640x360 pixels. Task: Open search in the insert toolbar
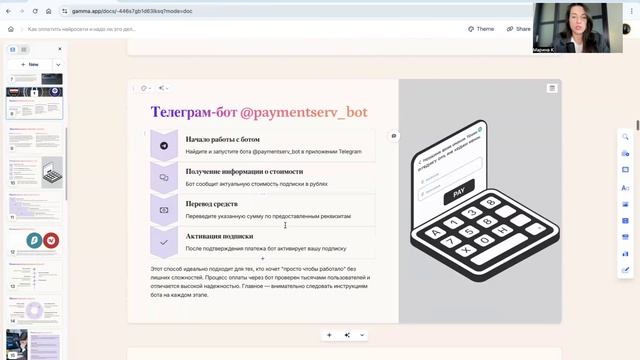pos(625,137)
